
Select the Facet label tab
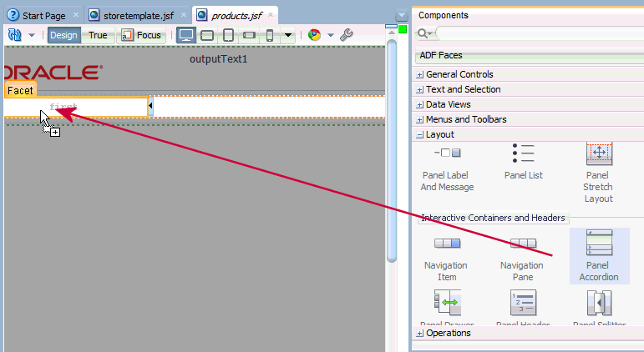coord(20,90)
